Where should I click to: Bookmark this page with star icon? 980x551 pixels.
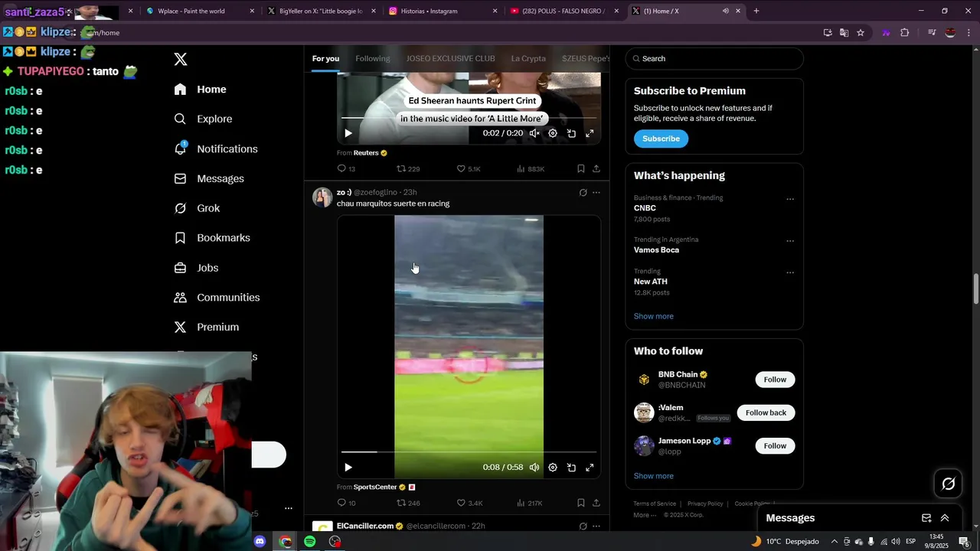[x=861, y=33]
